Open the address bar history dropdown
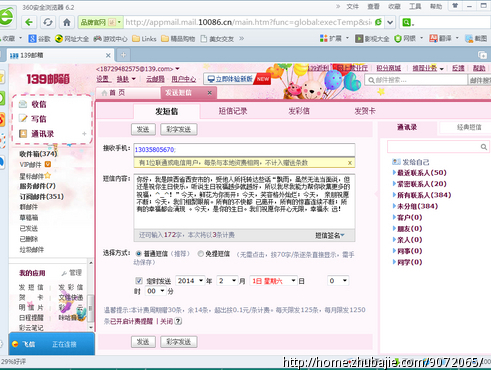The image size is (491, 370). (x=390, y=22)
